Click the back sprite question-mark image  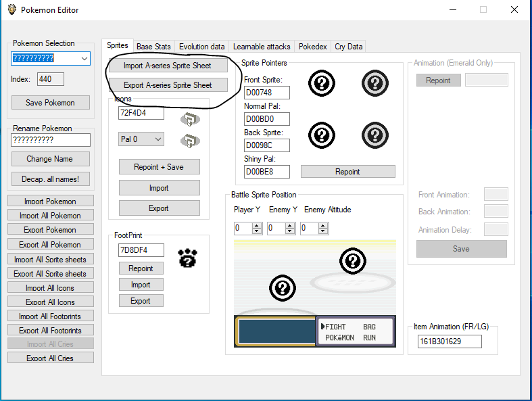point(321,135)
